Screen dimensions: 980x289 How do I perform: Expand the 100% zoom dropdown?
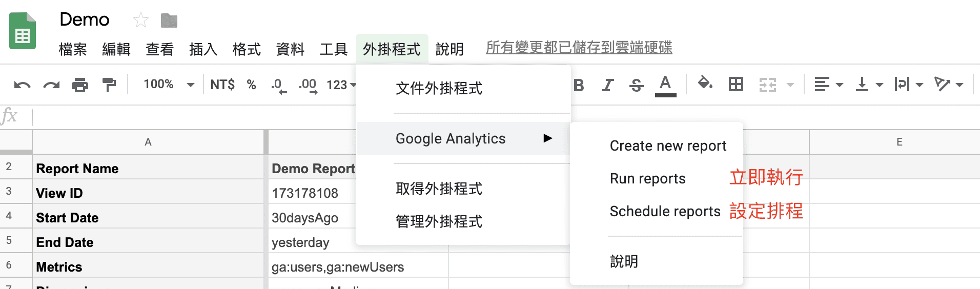[x=169, y=85]
